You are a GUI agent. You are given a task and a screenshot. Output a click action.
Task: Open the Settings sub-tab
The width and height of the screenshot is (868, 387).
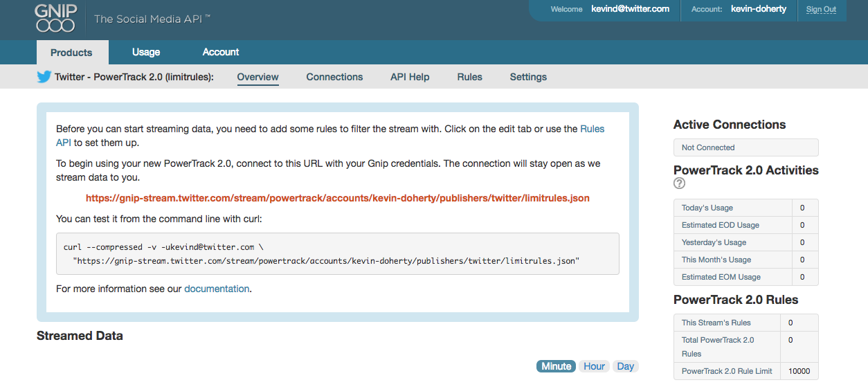[x=528, y=77]
